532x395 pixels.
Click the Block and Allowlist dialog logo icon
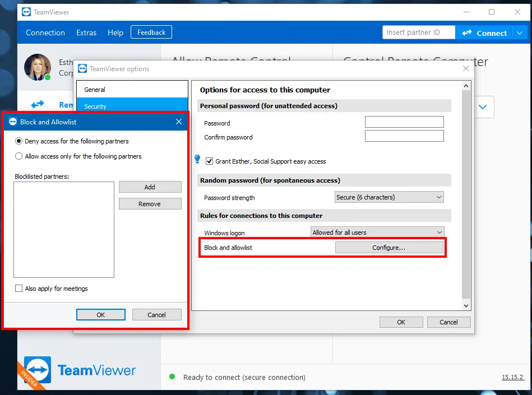tap(13, 122)
